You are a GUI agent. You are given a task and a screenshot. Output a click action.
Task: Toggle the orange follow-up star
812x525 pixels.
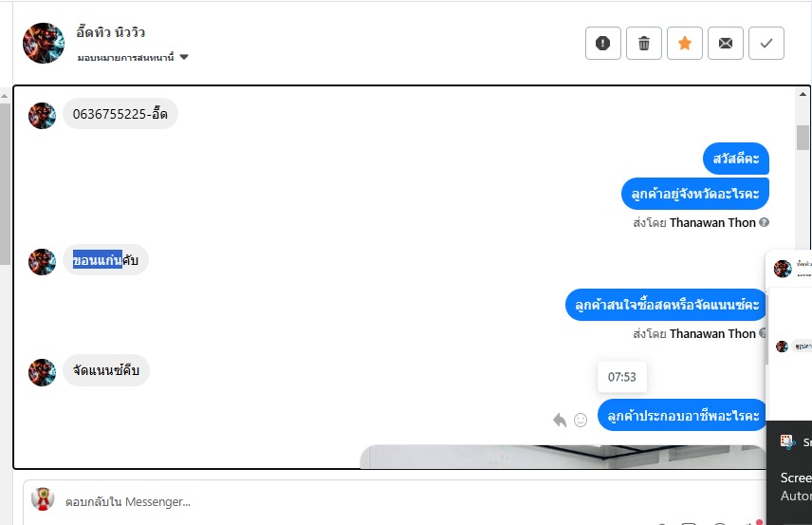[x=685, y=43]
